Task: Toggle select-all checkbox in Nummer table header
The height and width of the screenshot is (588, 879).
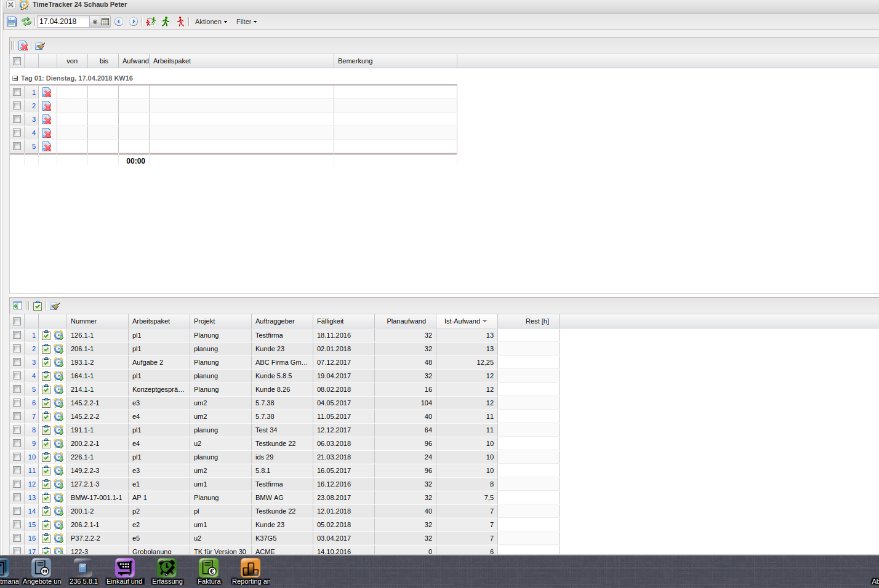Action: pyautogui.click(x=17, y=321)
